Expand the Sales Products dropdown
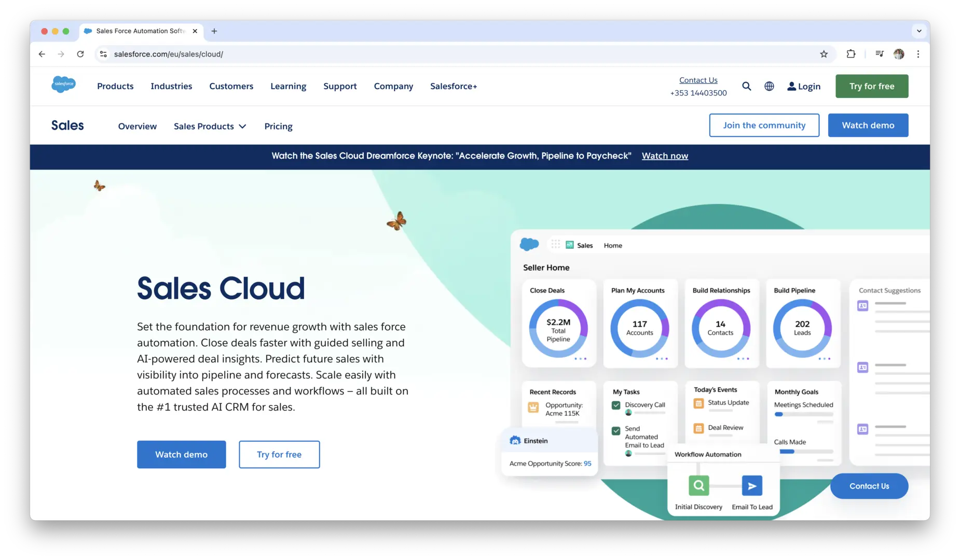The height and width of the screenshot is (560, 960). (x=210, y=126)
